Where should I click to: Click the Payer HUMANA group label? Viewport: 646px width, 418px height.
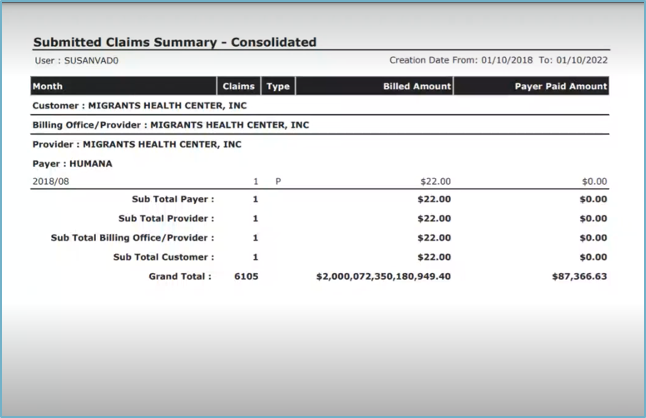(x=73, y=163)
